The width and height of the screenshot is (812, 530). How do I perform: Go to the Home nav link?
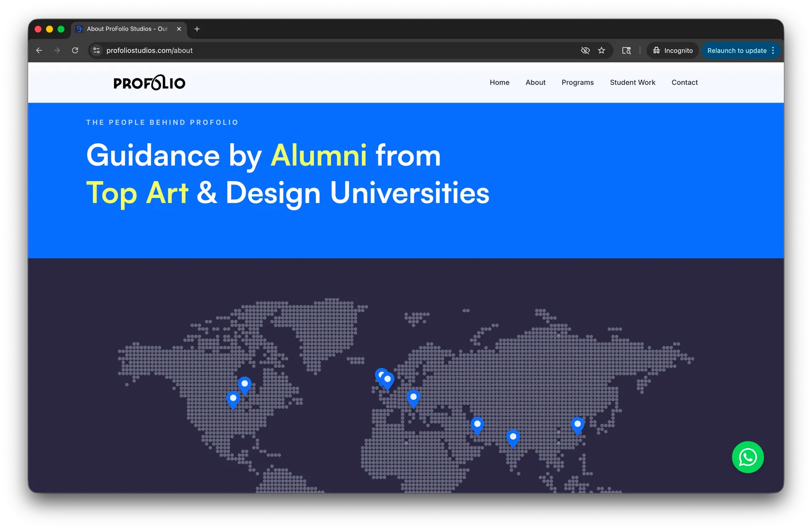pos(499,82)
